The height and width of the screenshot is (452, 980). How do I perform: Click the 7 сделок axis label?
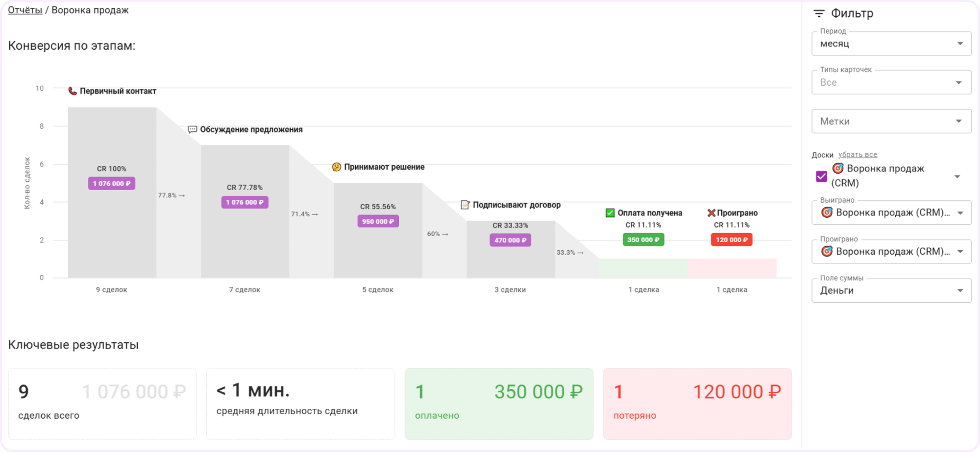click(x=245, y=290)
